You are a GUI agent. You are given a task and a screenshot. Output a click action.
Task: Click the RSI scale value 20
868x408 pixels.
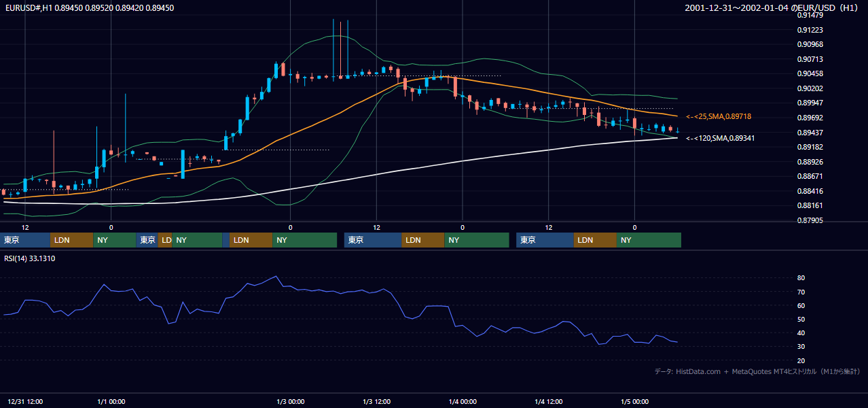(x=801, y=360)
